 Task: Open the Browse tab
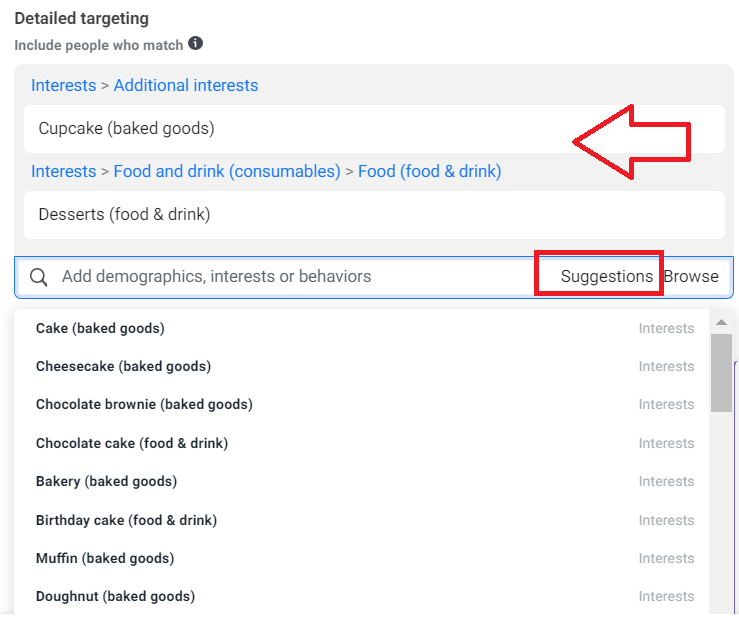(691, 276)
